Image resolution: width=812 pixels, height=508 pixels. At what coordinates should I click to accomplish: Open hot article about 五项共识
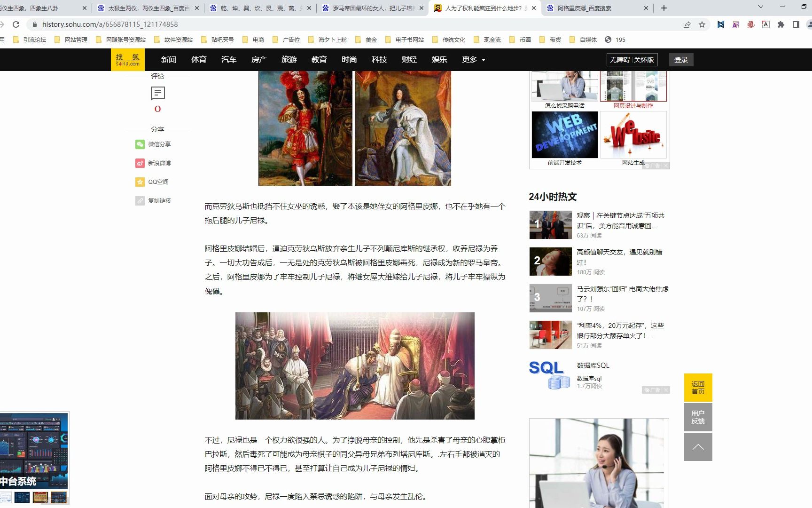[x=620, y=221]
